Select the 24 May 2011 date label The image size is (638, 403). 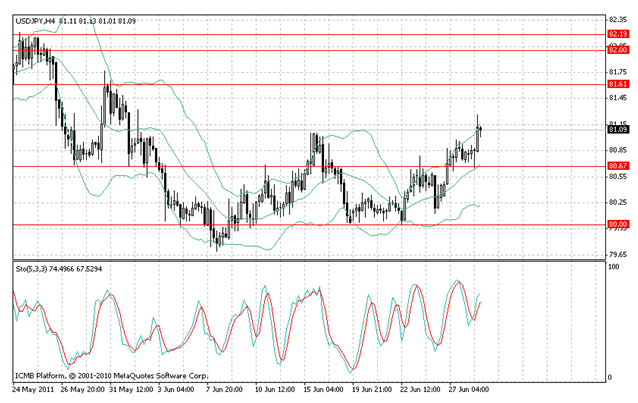click(x=33, y=388)
